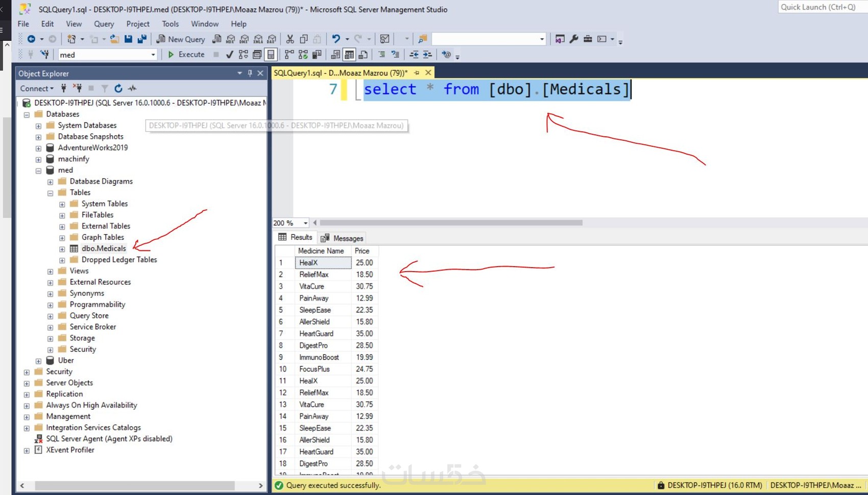Cut selection with the scissors icon
This screenshot has height=495, width=868.
[290, 39]
